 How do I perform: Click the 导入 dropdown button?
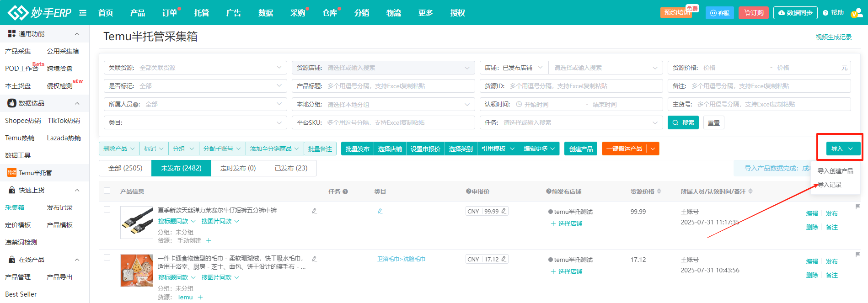pos(843,149)
